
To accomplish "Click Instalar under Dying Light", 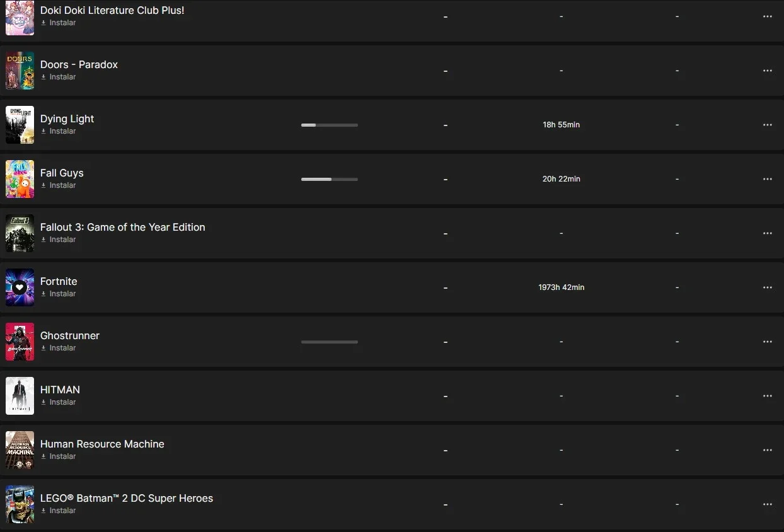I will point(59,131).
